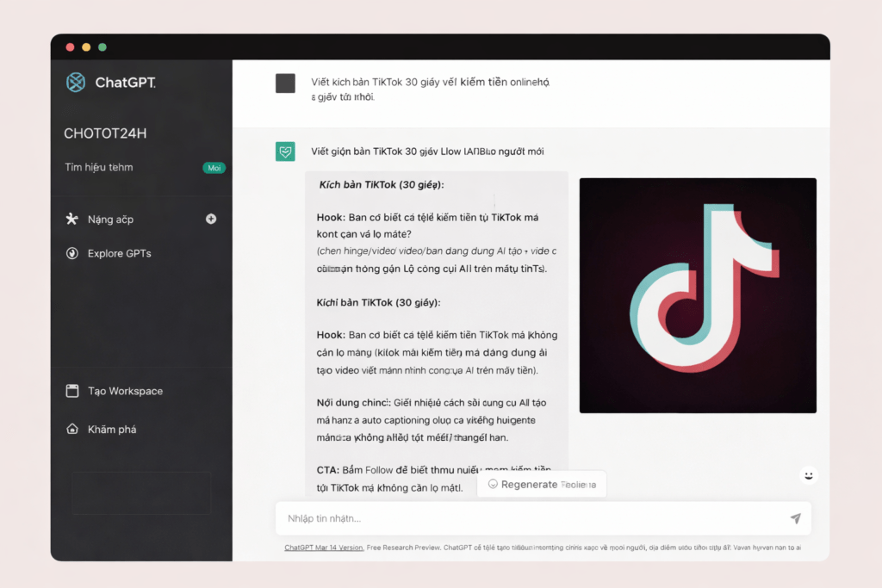This screenshot has width=882, height=588.
Task: Hit the paper-plane send icon
Action: [x=795, y=518]
